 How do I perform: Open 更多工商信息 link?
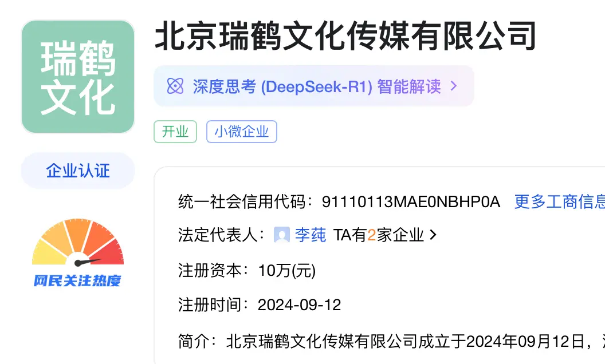[560, 201]
